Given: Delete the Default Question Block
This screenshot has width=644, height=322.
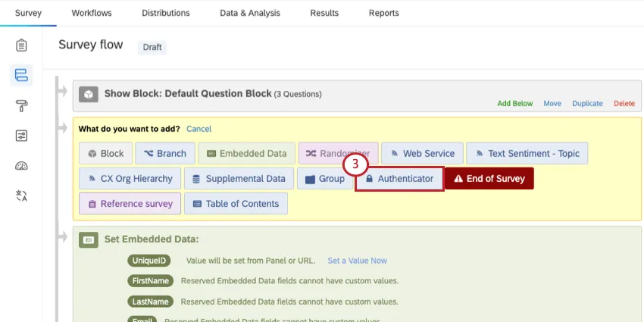Looking at the screenshot, I should [x=624, y=104].
